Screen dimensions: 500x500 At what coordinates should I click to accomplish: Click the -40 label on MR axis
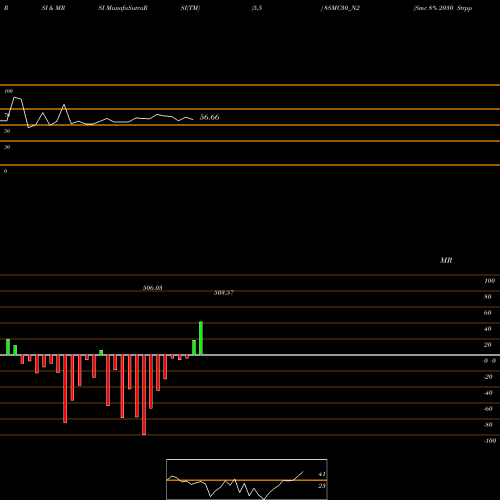point(488,393)
